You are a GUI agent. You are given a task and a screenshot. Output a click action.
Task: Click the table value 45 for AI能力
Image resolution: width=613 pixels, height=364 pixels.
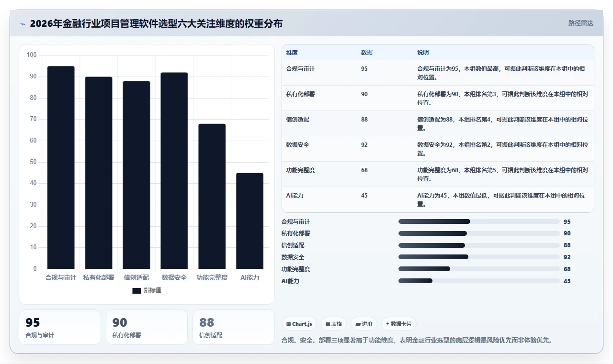coord(364,196)
